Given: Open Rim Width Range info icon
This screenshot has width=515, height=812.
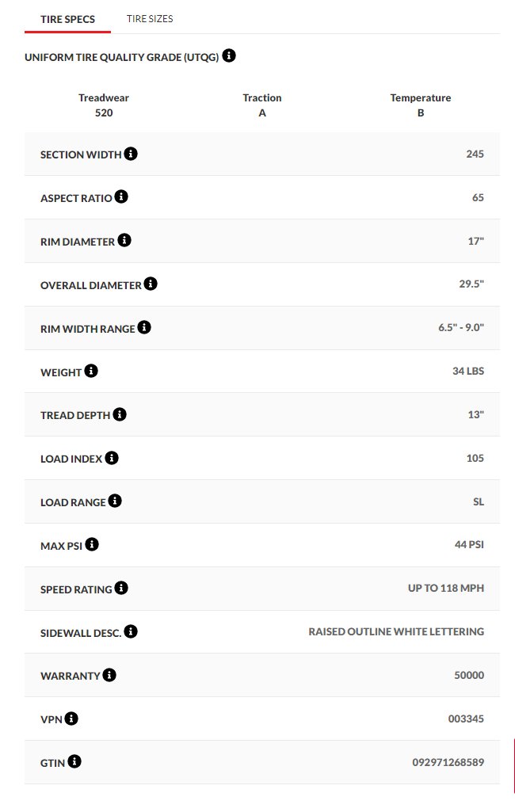Looking at the screenshot, I should (144, 327).
